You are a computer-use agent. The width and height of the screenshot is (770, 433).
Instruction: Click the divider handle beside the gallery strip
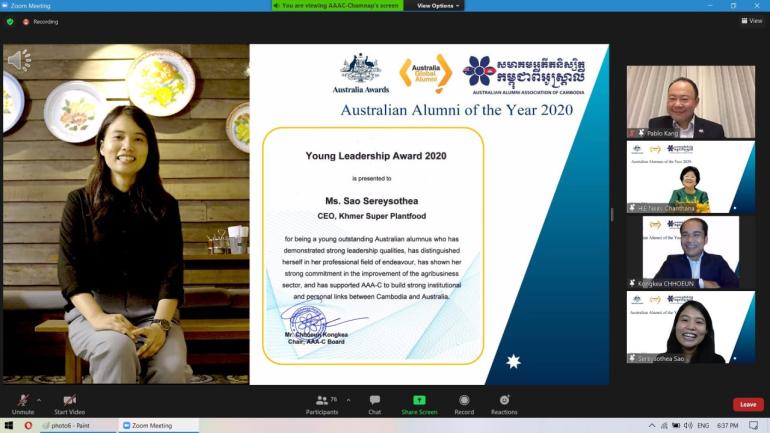612,215
